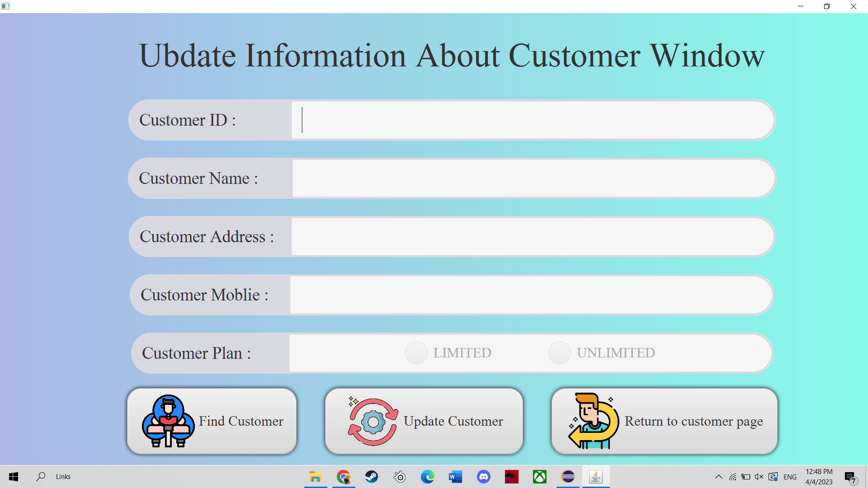
Task: Click Return to customer page button
Action: pyautogui.click(x=665, y=421)
